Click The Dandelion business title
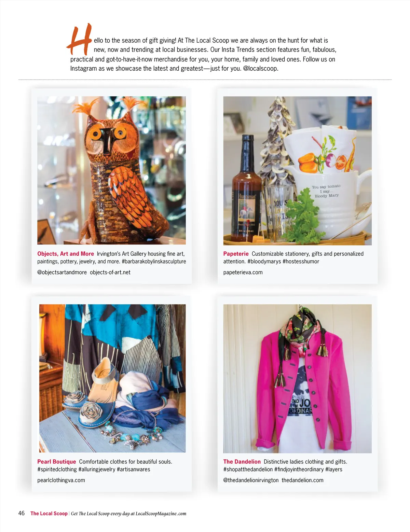Screen dimensions: 410x532 (x=242, y=462)
